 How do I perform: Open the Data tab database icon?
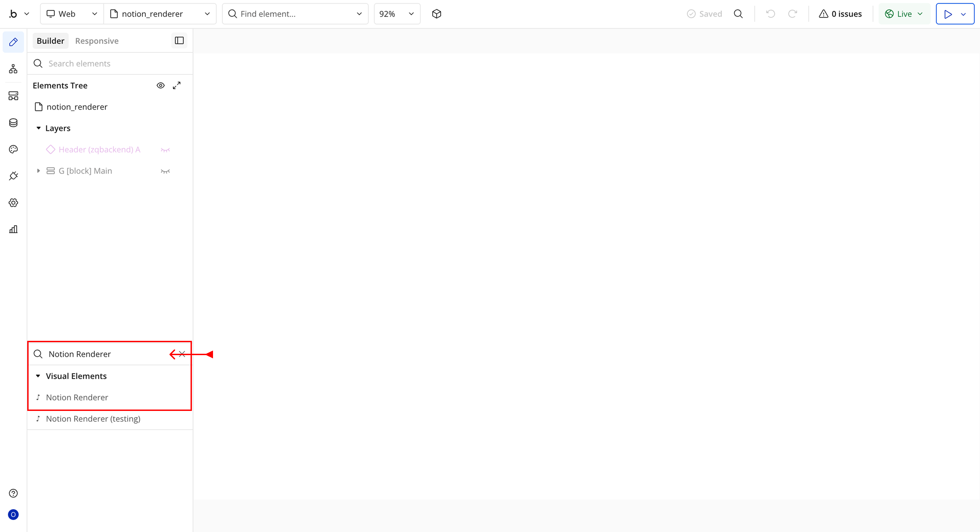coord(13,123)
